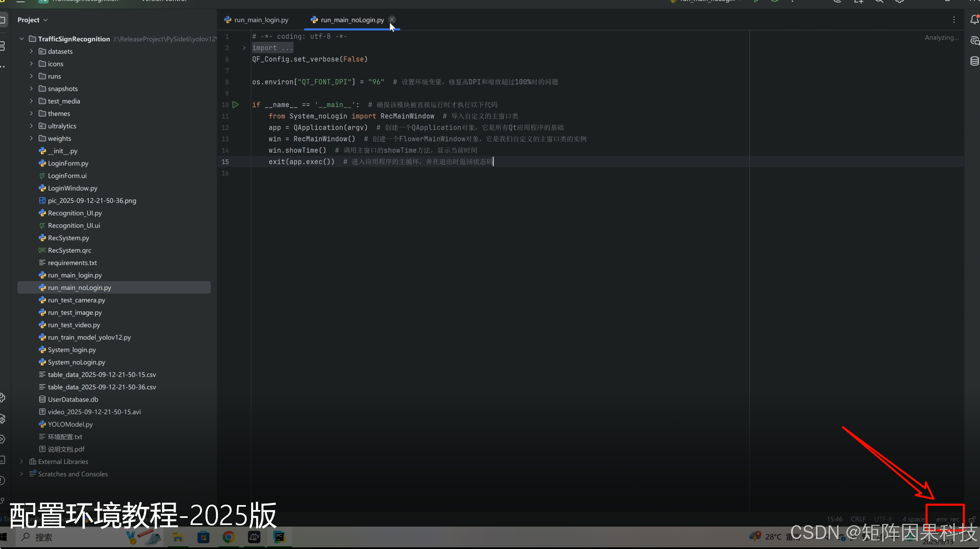Select YOLOModel.py in the project tree
The height and width of the screenshot is (549, 980).
coord(70,424)
